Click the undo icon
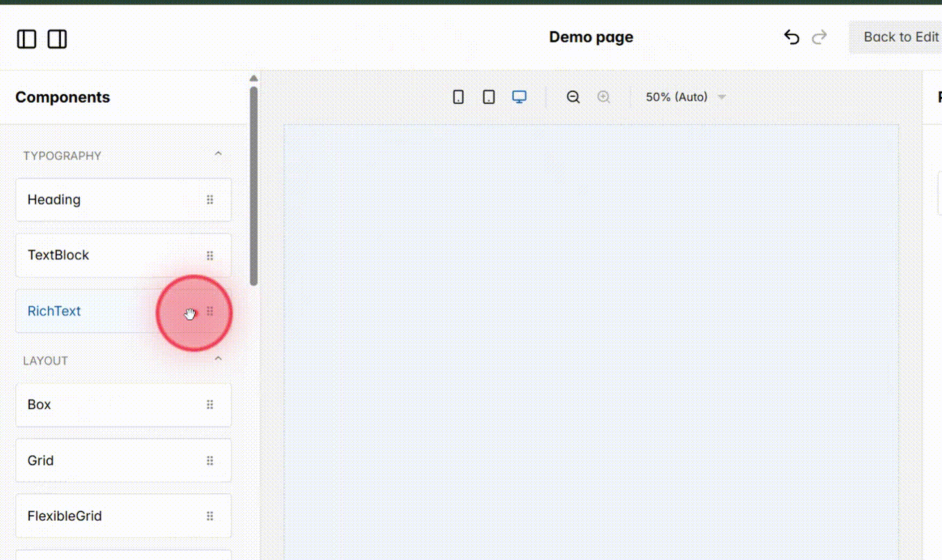942x560 pixels. (792, 37)
